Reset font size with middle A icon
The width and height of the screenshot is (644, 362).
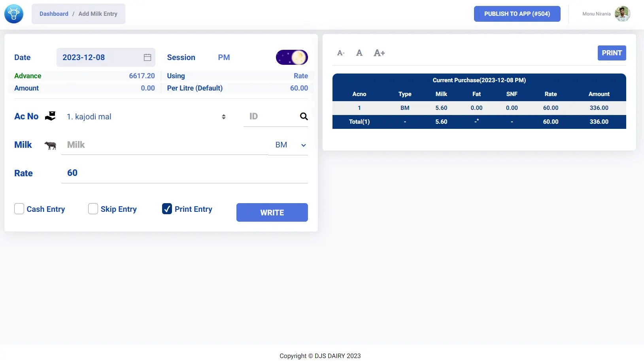pyautogui.click(x=359, y=53)
